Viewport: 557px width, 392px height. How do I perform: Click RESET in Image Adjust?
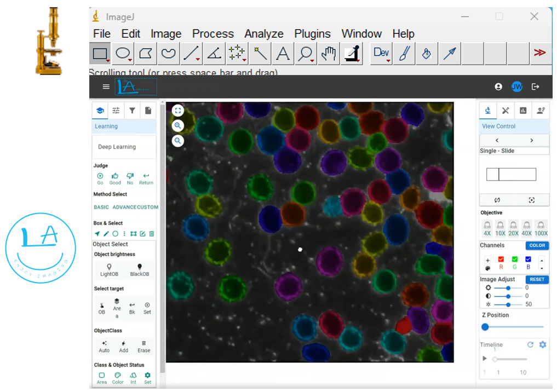click(536, 279)
